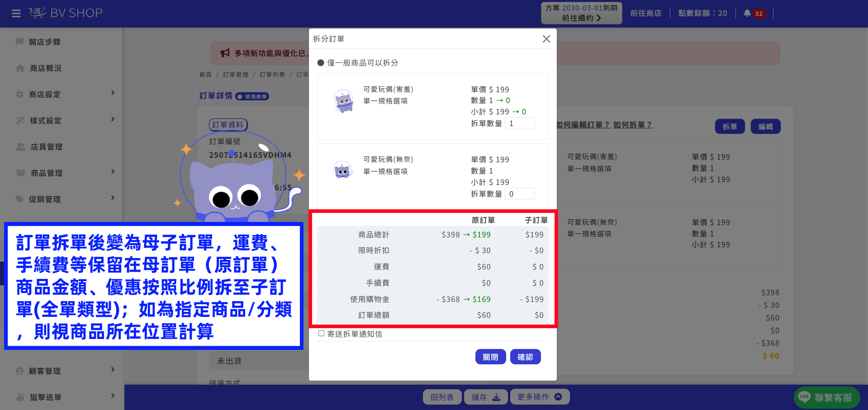Select the 訂單資料 tab
The height and width of the screenshot is (410, 868).
(228, 125)
